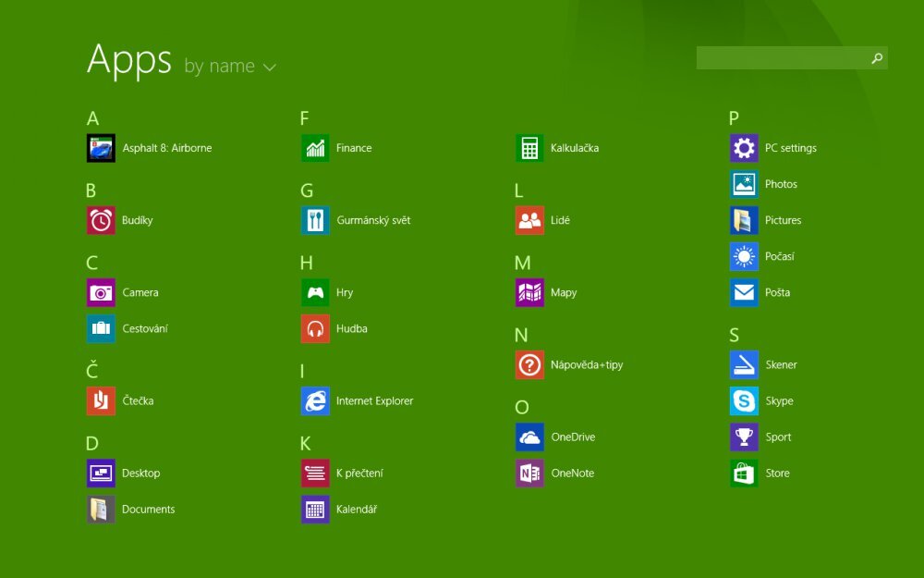Viewport: 924px width, 578px height.
Task: Select the letter K group header
Action: 306,443
